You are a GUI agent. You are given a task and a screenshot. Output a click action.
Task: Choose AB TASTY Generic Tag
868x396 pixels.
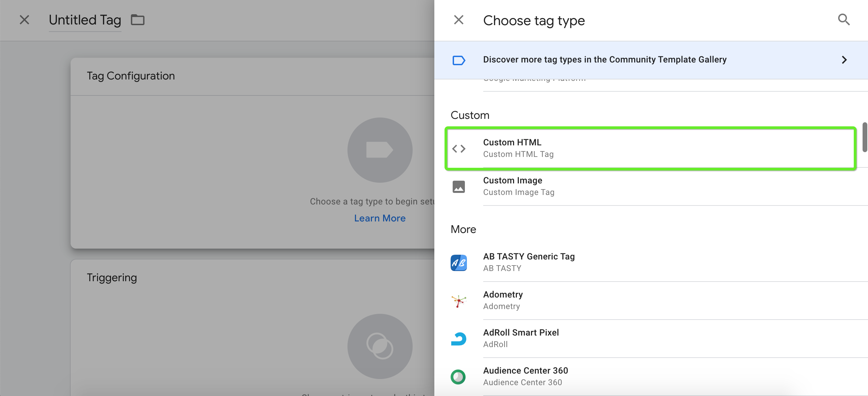651,263
